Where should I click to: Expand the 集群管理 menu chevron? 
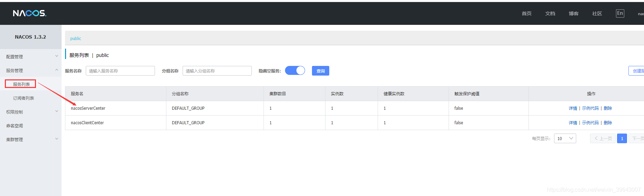tap(57, 139)
